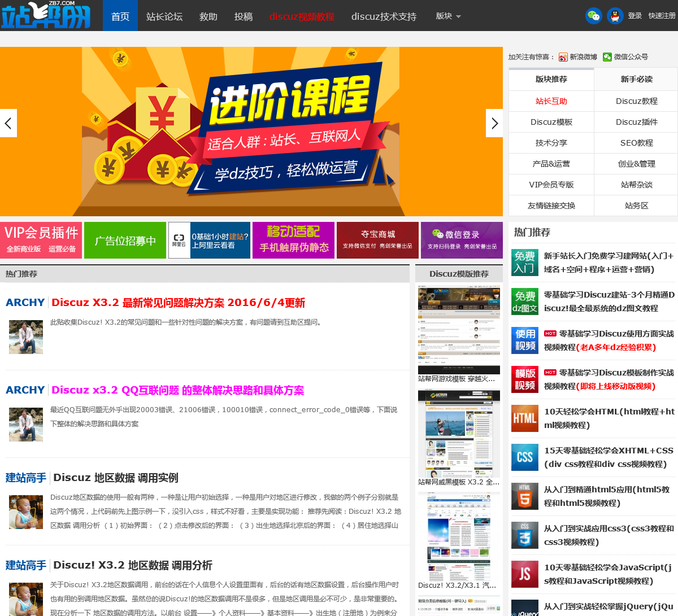Click the QQ penguin icon in top bar

pos(615,16)
